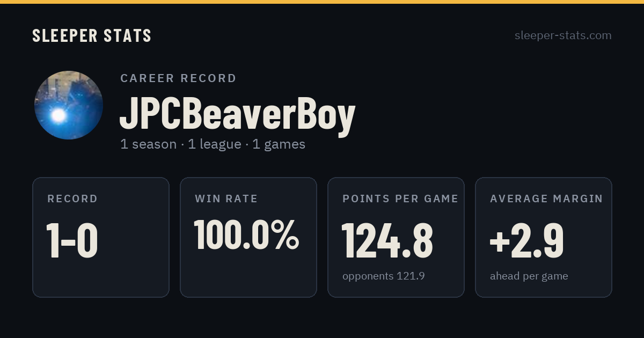Click the SLEEPER STATS logo text
The image size is (644, 338).
coord(92,35)
